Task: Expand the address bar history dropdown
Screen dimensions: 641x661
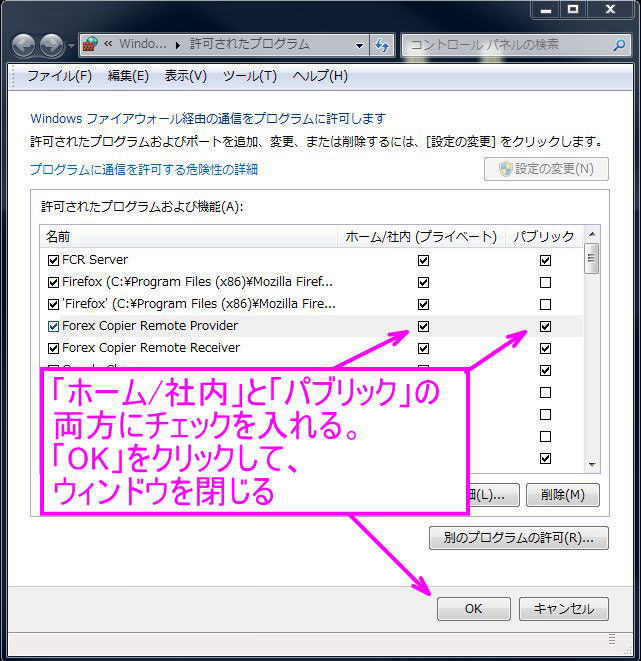Action: click(x=359, y=45)
